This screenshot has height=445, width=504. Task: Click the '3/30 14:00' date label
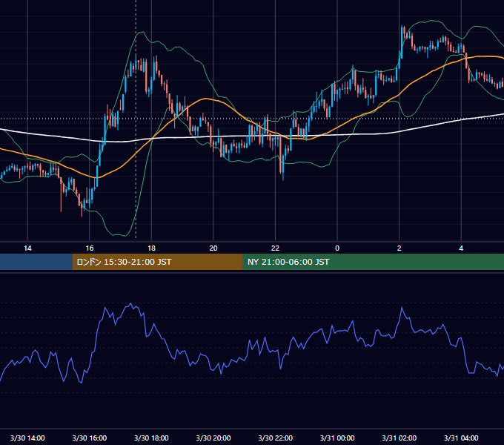pyautogui.click(x=27, y=438)
